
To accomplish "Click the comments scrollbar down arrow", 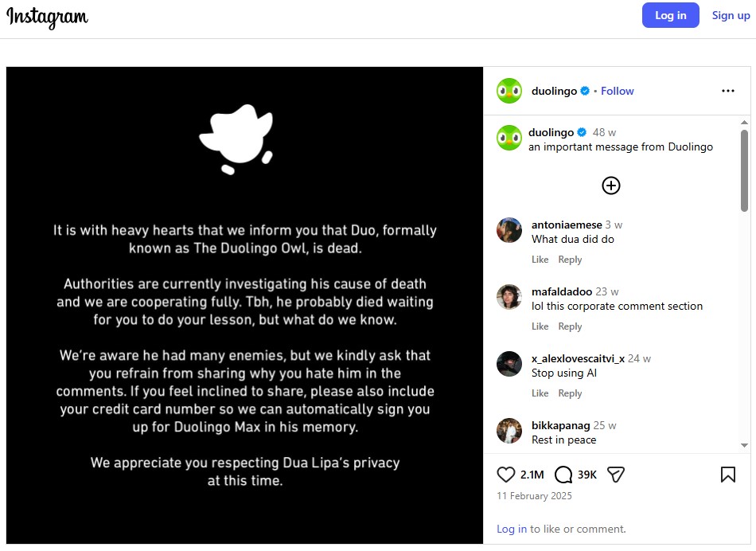I will 744,446.
